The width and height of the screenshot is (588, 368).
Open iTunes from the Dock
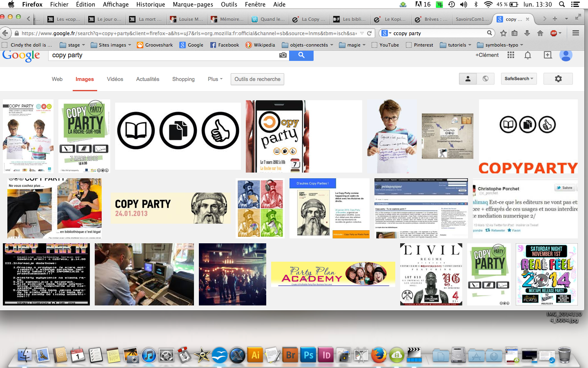tap(149, 355)
